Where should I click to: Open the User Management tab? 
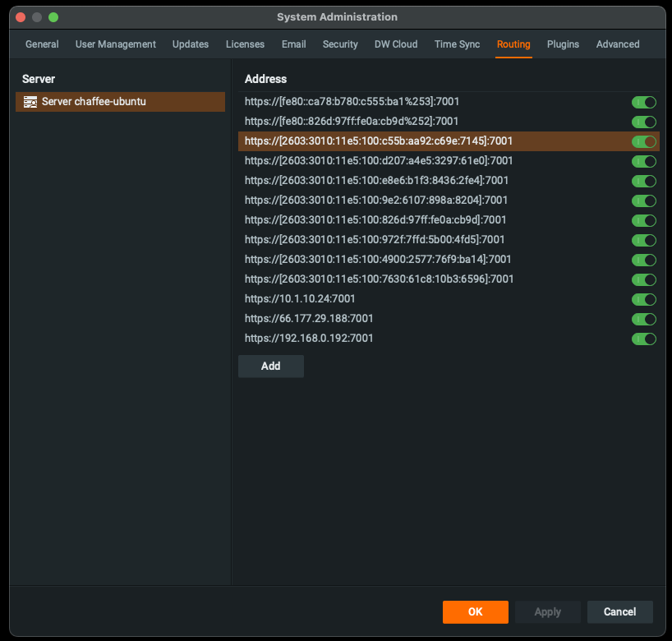115,44
